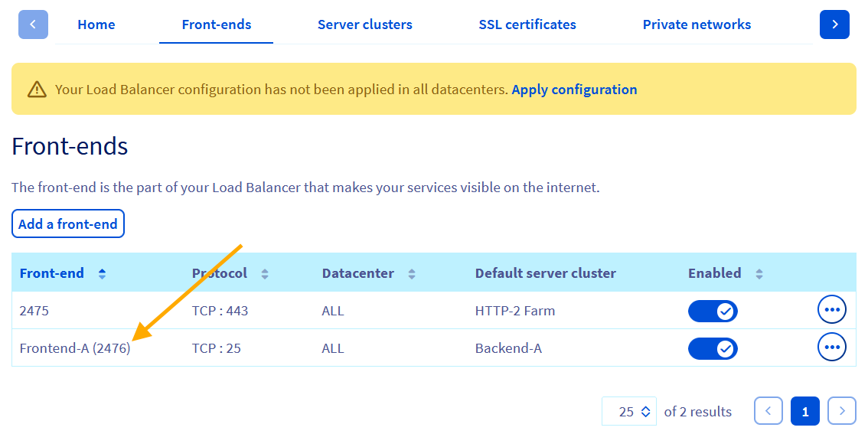The image size is (868, 434).
Task: Click the Apply configuration link
Action: coord(574,89)
